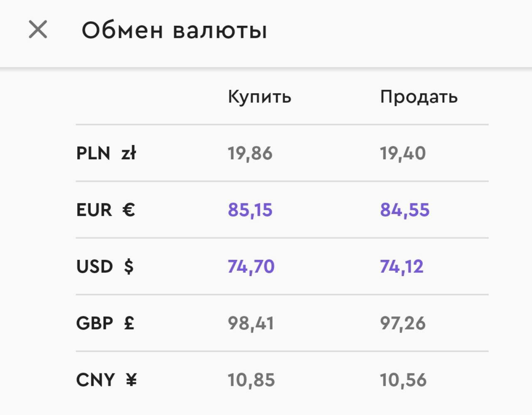Tap EUR buy rate 85,15

(250, 210)
